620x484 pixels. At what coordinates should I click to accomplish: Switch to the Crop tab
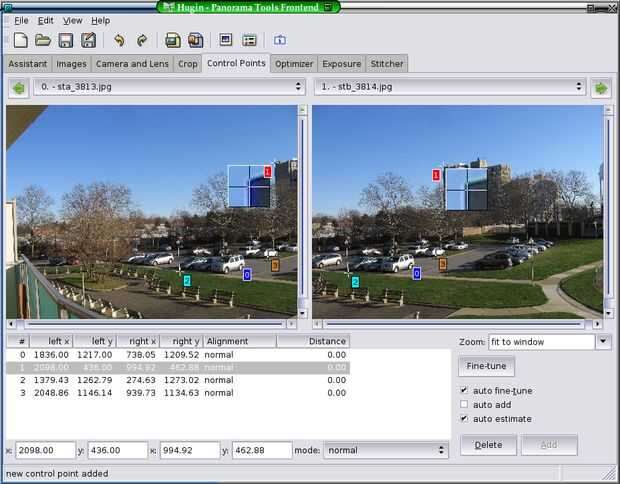(x=187, y=64)
